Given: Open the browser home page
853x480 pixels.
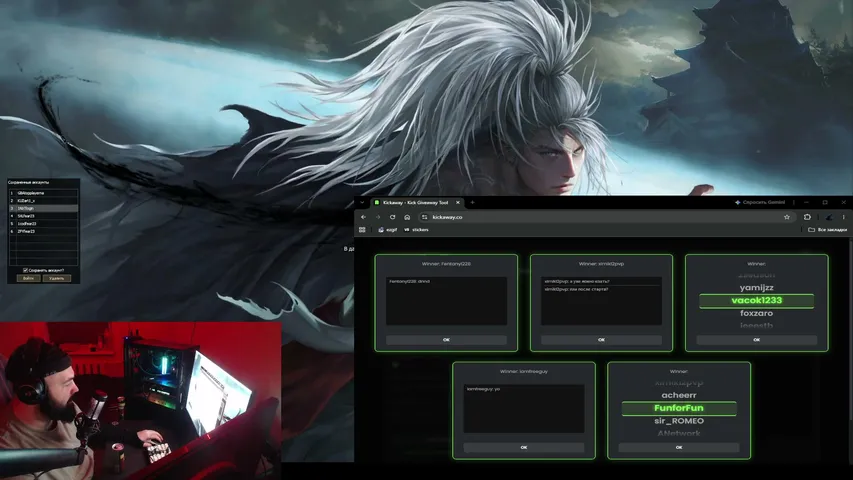Looking at the screenshot, I should point(407,217).
